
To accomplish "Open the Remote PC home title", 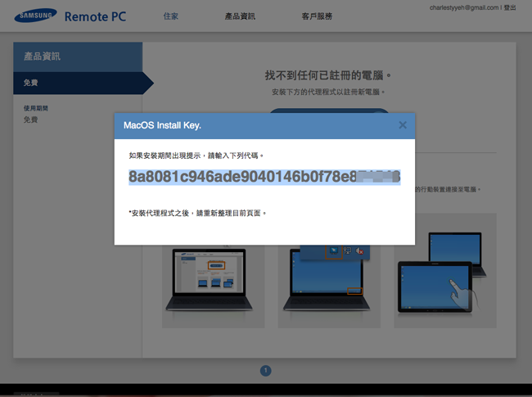I will pos(95,16).
